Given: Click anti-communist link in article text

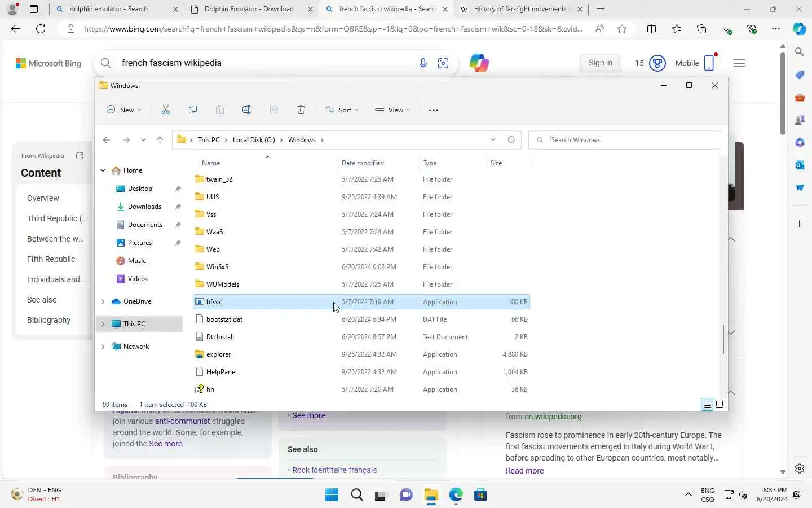Looking at the screenshot, I should (182, 421).
